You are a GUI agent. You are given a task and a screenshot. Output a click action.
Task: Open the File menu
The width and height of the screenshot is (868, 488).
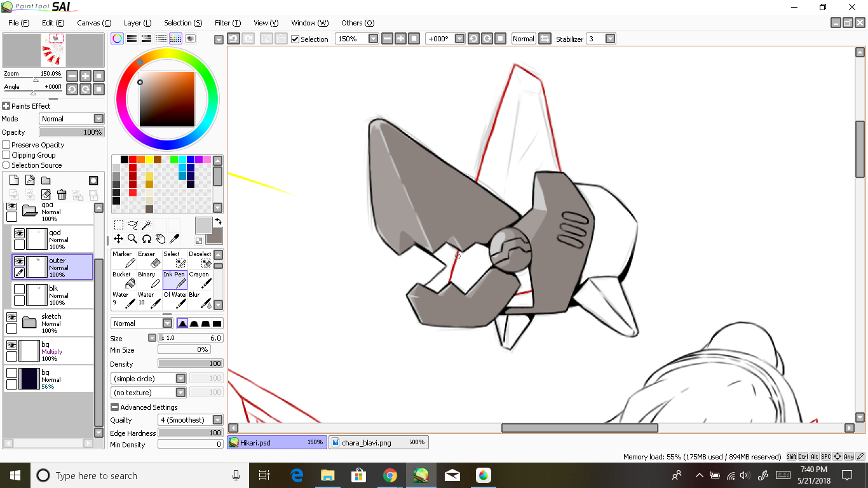(19, 23)
